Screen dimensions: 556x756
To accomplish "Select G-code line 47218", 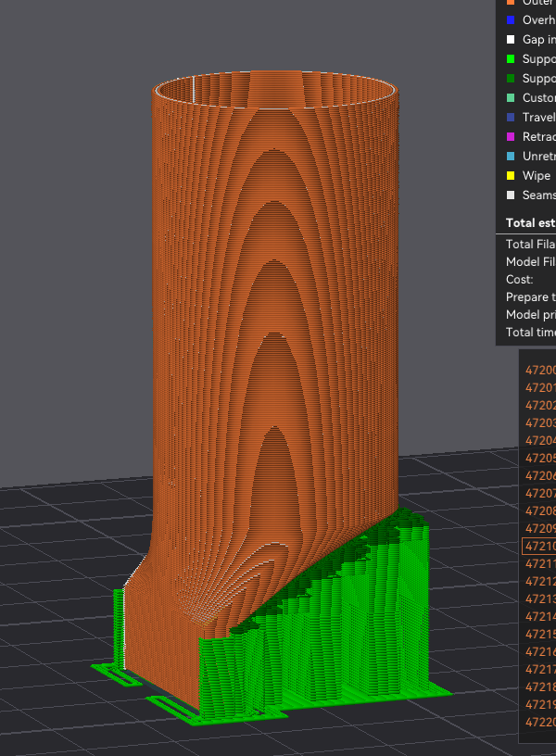I will (x=540, y=687).
